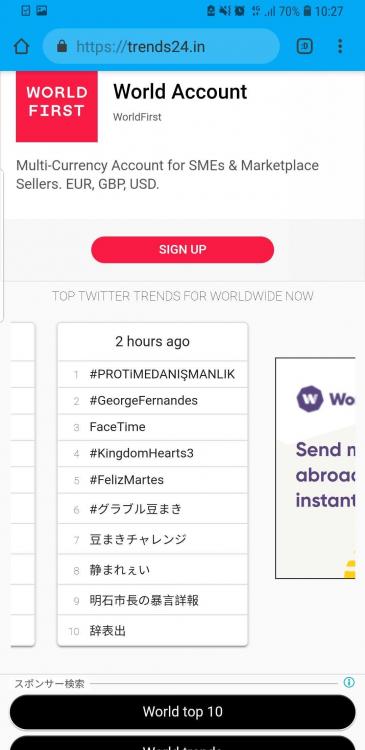Screen dimensions: 365x750
Task: Tap the image notification icon in status bar
Action: (x=42, y=11)
